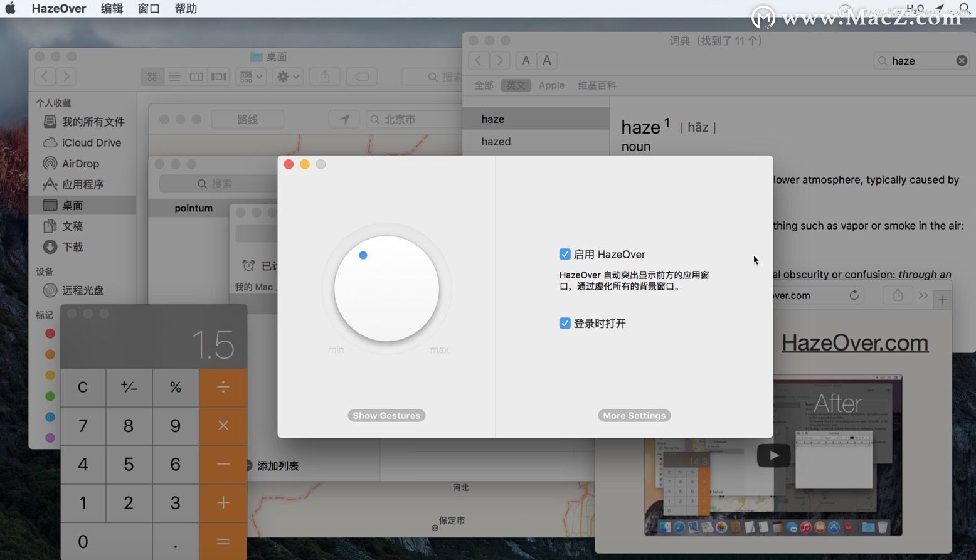Open Spotlight search in menu bar
976x560 pixels.
(x=965, y=8)
